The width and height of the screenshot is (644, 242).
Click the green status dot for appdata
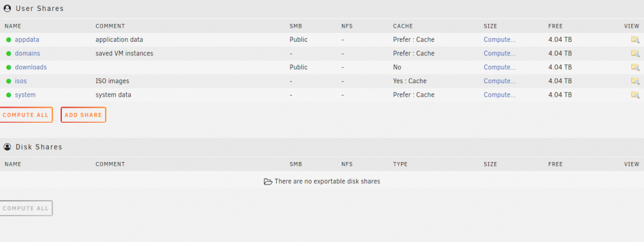[x=8, y=40]
